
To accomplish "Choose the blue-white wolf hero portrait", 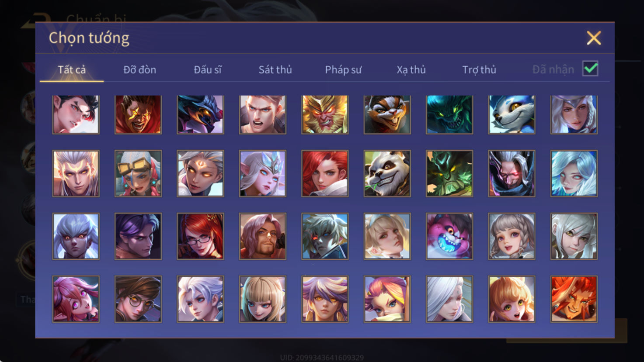I will [x=512, y=114].
